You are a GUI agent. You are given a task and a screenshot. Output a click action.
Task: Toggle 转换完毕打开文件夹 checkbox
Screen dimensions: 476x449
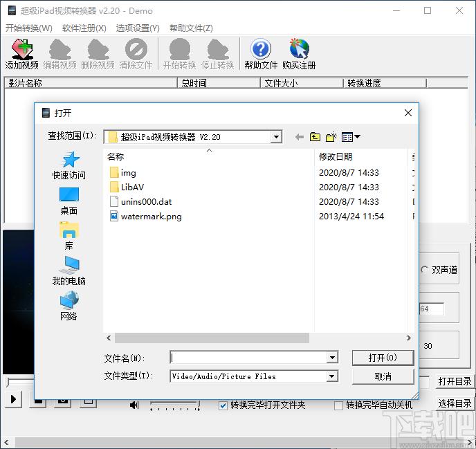click(x=223, y=405)
